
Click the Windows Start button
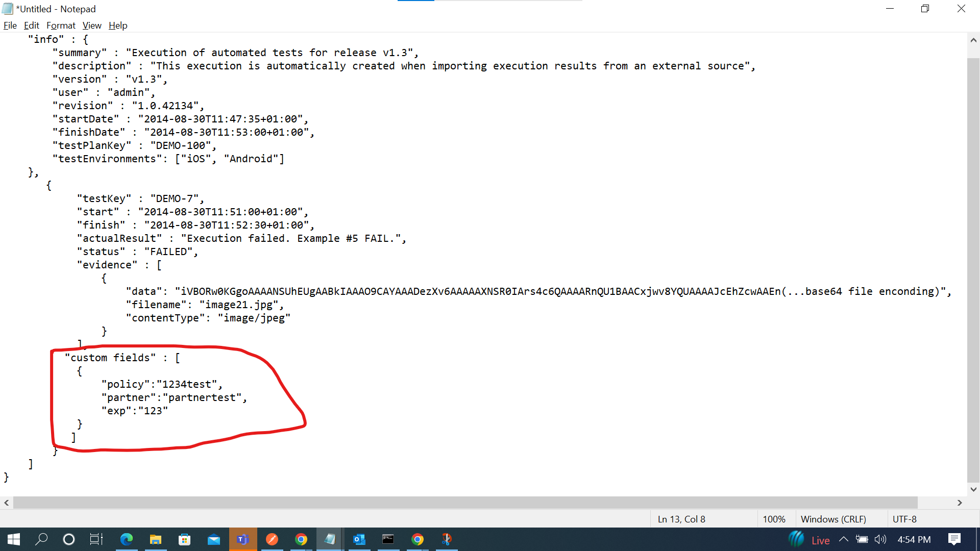[14, 539]
